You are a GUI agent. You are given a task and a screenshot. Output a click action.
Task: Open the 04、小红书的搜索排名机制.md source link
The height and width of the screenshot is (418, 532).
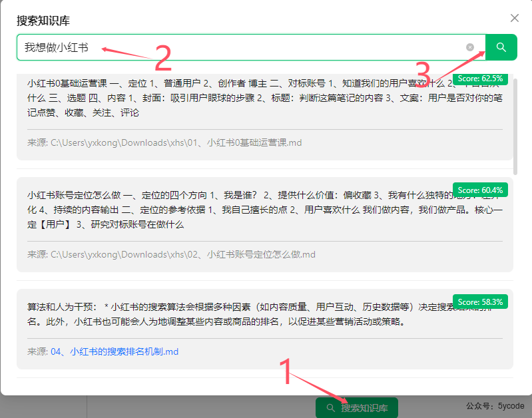[115, 351]
